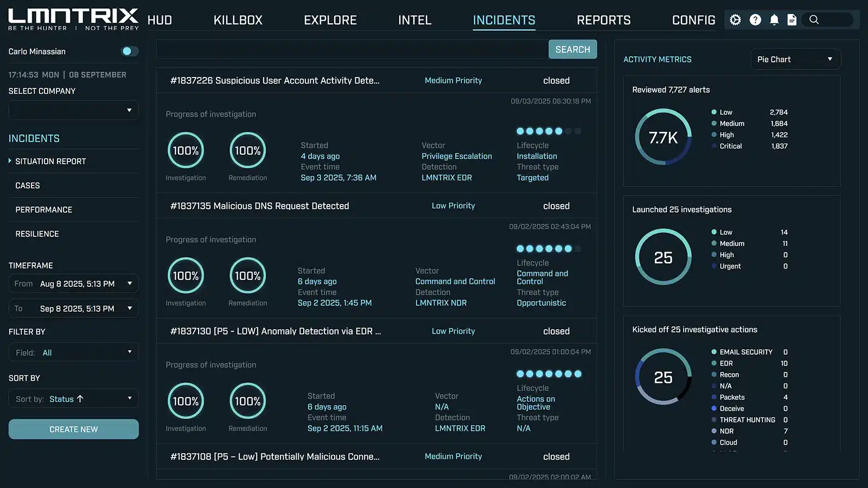This screenshot has width=868, height=488.
Task: Click the 7.7K reviewed alerts donut chart
Action: (x=663, y=138)
